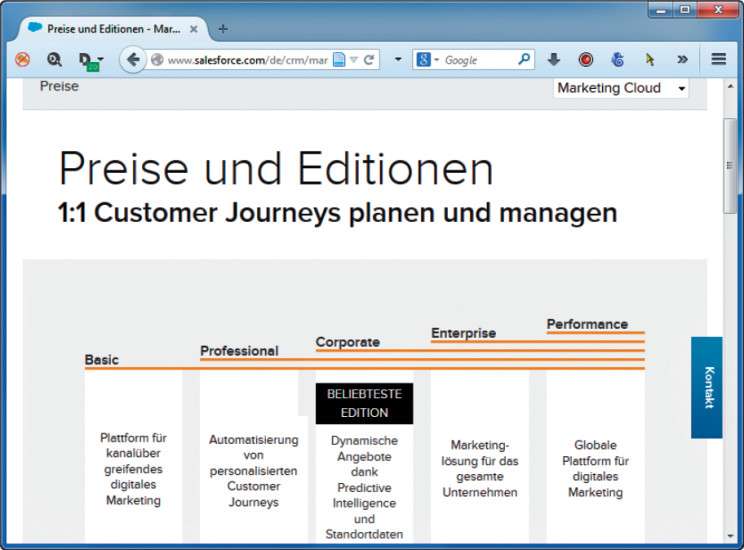
Task: Open Google search engine selector
Action: tap(427, 60)
